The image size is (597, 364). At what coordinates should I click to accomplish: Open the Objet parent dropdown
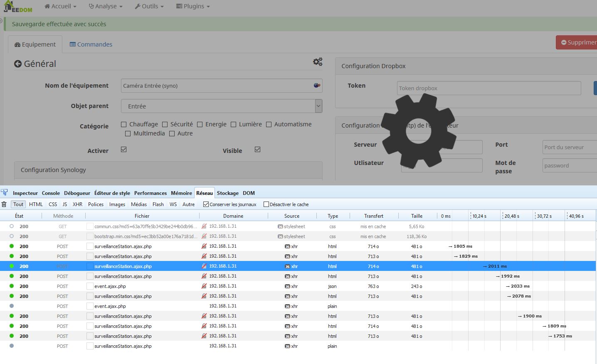[222, 106]
